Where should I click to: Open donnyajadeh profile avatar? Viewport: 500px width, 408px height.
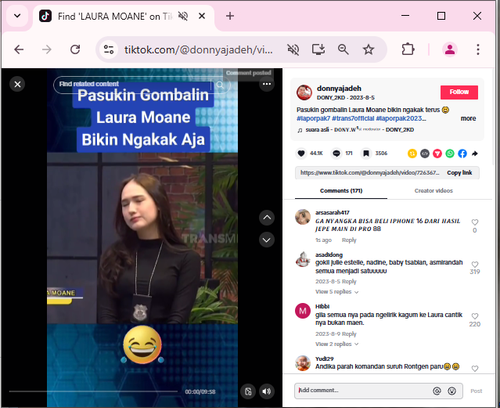click(x=304, y=92)
